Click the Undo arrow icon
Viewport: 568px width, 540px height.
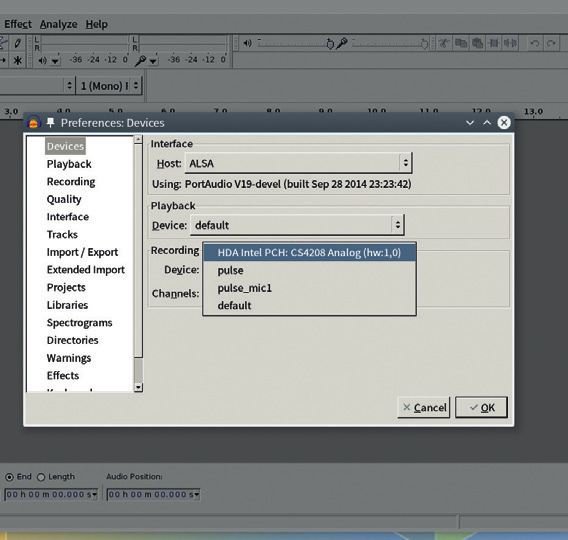[x=534, y=43]
